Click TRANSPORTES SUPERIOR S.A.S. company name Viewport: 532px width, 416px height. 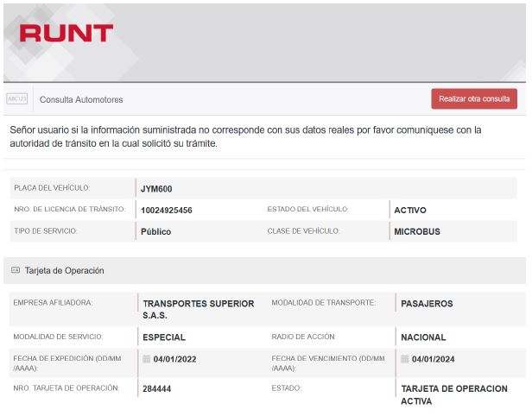point(198,309)
